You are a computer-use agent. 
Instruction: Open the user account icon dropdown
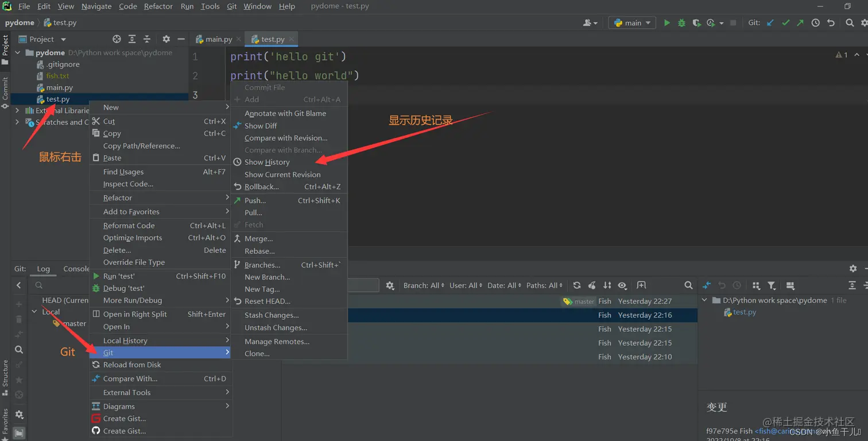tap(590, 23)
